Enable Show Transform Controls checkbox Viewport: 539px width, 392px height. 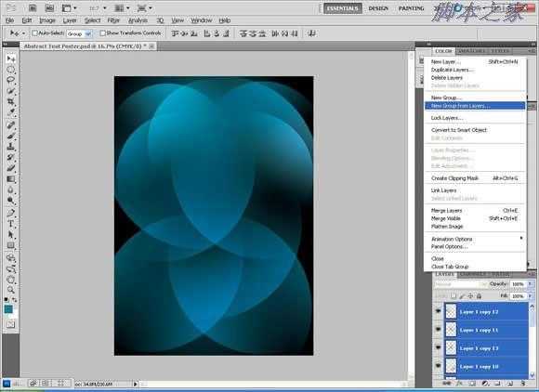102,33
